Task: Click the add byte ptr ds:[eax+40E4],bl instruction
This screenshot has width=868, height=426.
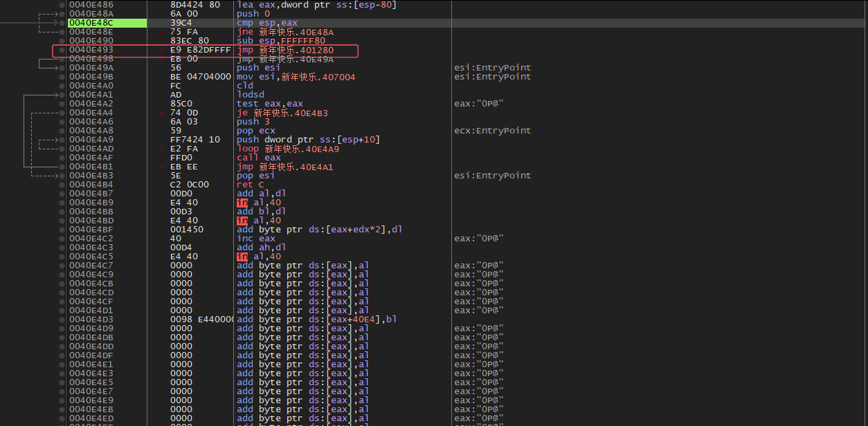Action: click(x=317, y=319)
